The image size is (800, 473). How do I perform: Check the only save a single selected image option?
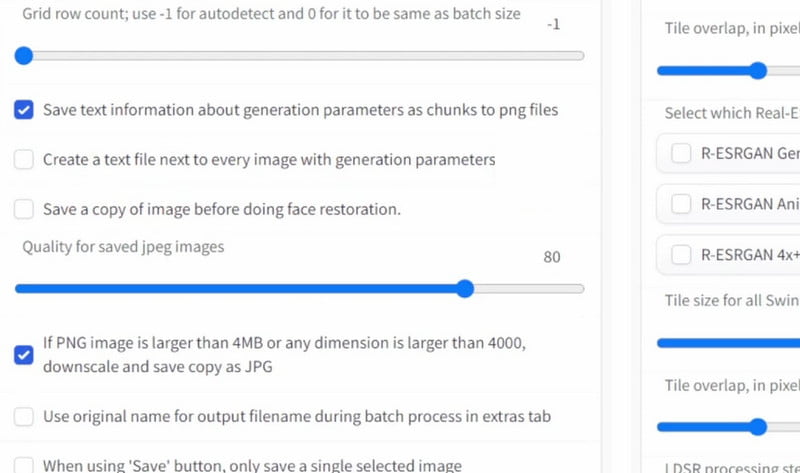coord(24,465)
